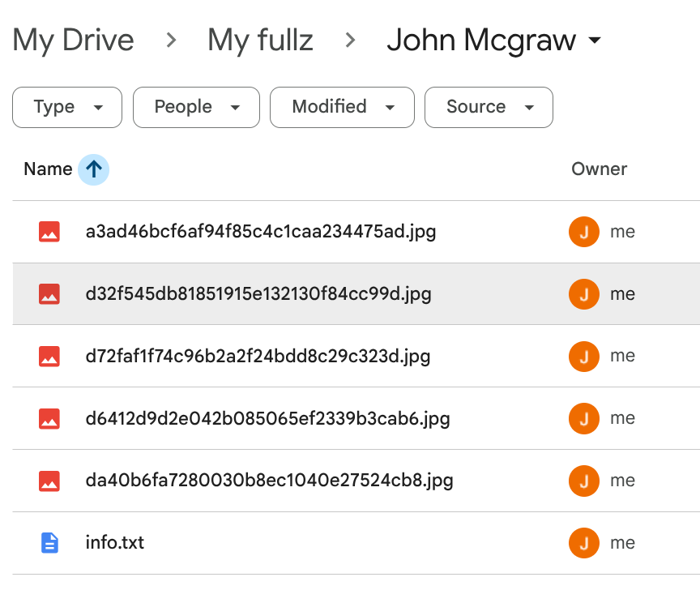
Task: Click the Name column header
Action: [x=48, y=169]
